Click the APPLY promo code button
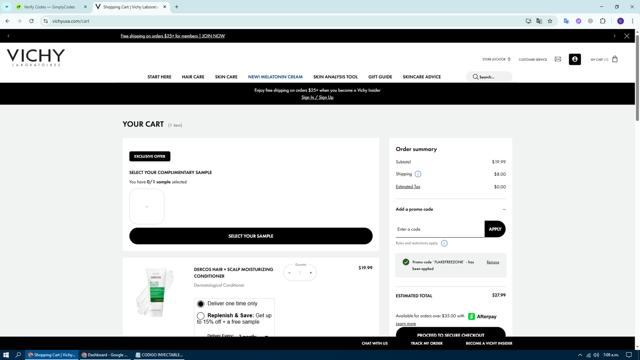Viewport: 640px width, 360px height. pyautogui.click(x=495, y=229)
